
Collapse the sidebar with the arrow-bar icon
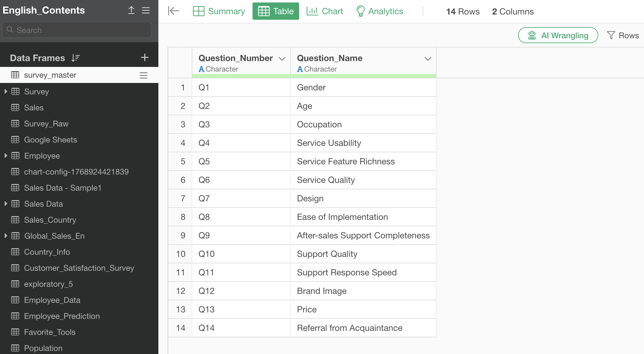174,11
